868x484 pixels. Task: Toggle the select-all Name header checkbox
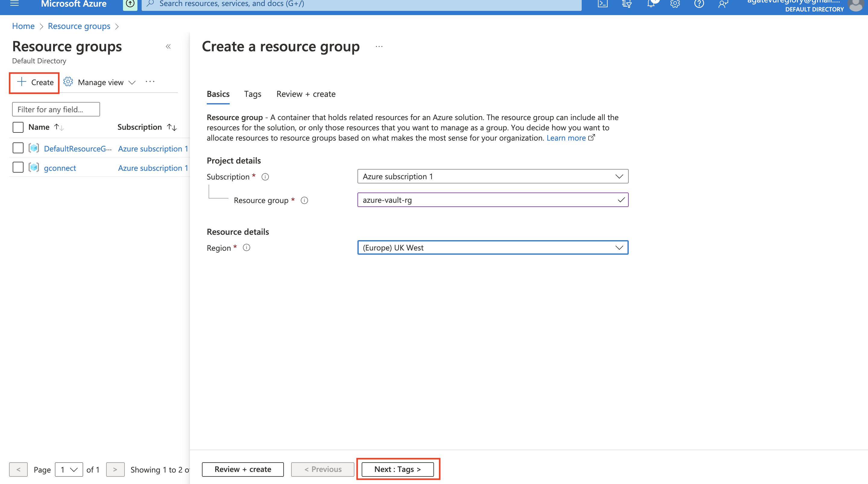[x=18, y=127]
